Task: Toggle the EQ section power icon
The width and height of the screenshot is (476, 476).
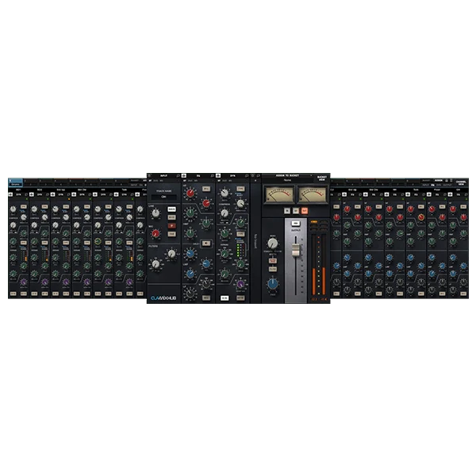Action: (184, 176)
